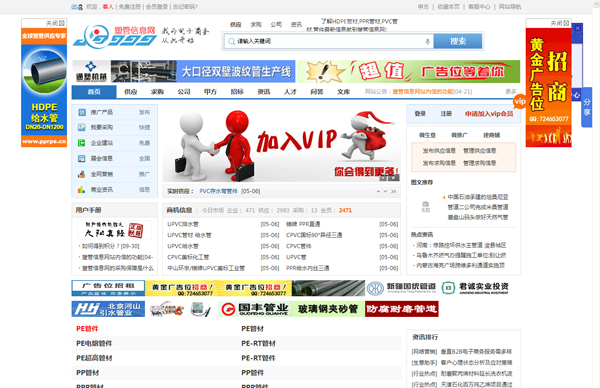
Task: Click the microphone icon in the search box
Action: coord(427,41)
